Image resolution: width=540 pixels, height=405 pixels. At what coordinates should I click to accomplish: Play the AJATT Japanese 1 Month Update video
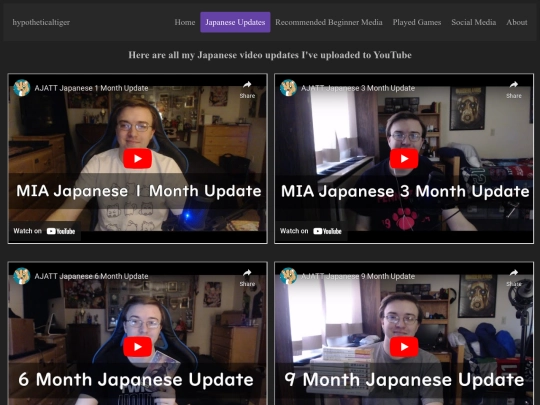pyautogui.click(x=137, y=158)
